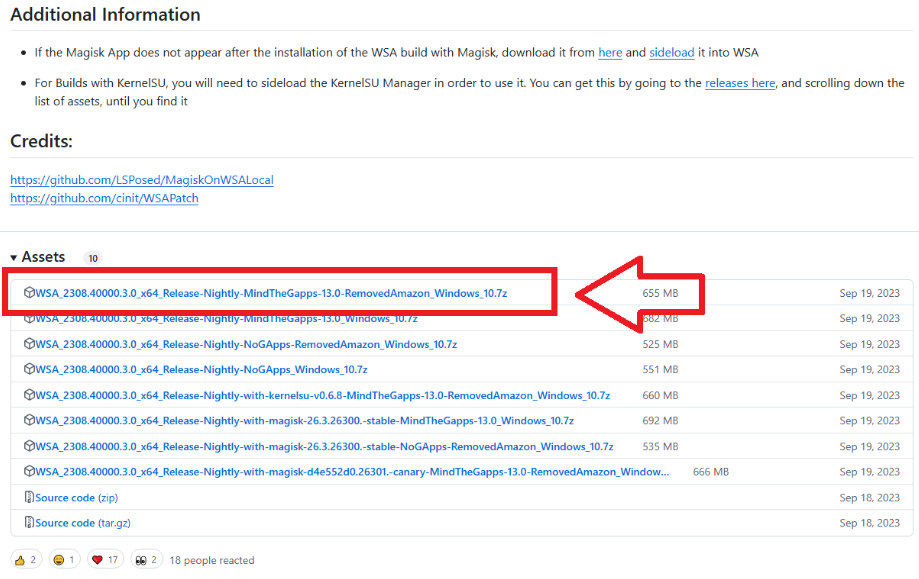Download magisk stable NoGApps-RemovedAmazon asset
This screenshot has width=919, height=579.
pyautogui.click(x=324, y=447)
